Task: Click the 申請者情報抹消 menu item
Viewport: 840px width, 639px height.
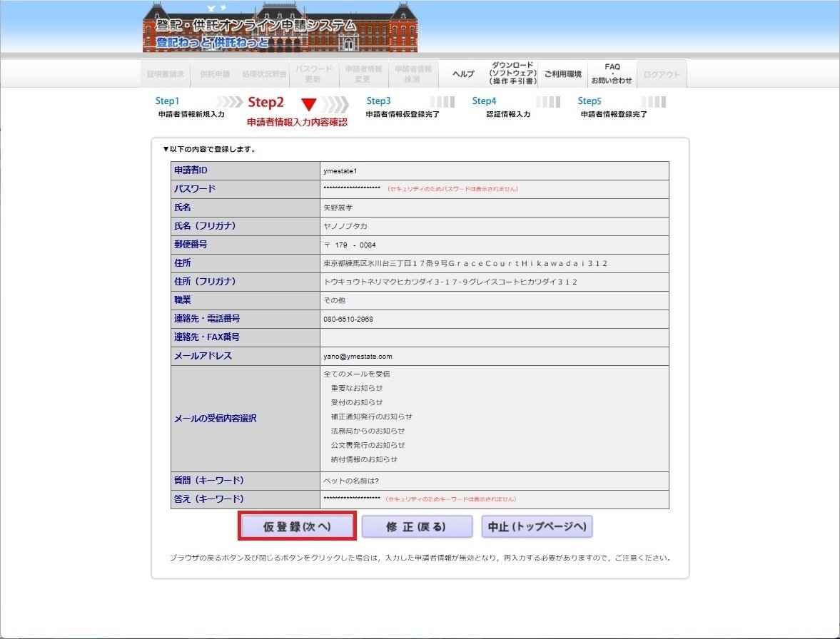Action: coord(413,74)
